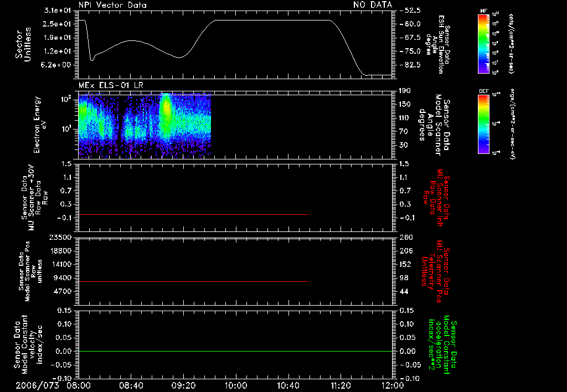
Task: Click the 08:40 time axis label
Action: coord(131,385)
